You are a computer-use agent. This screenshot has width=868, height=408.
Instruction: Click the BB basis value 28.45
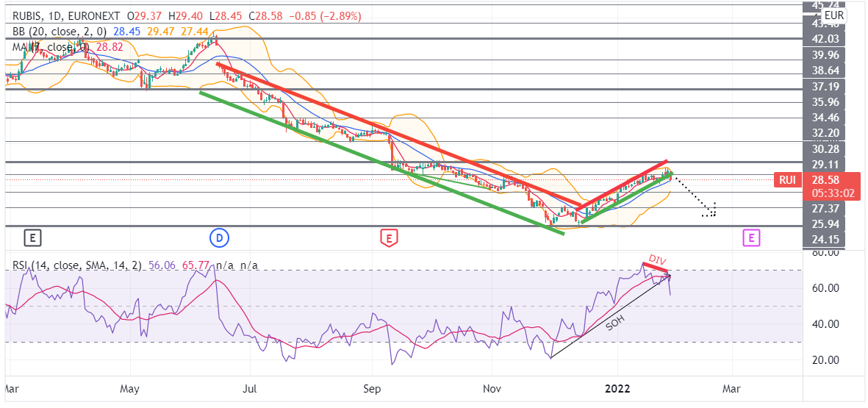tap(128, 32)
